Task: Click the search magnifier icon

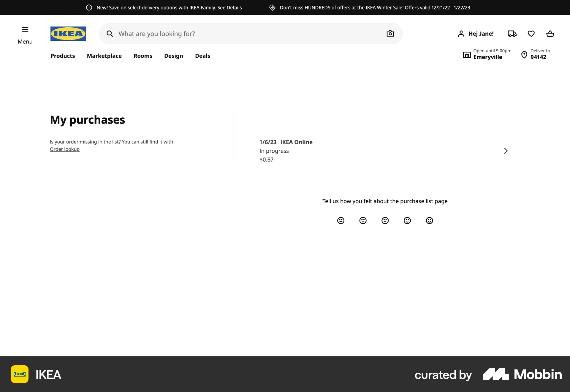Action: (x=110, y=34)
